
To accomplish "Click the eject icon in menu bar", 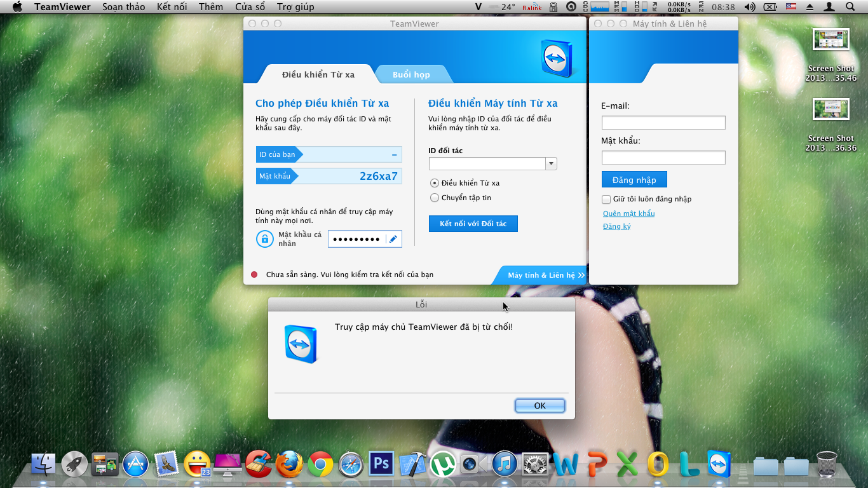I will click(810, 7).
